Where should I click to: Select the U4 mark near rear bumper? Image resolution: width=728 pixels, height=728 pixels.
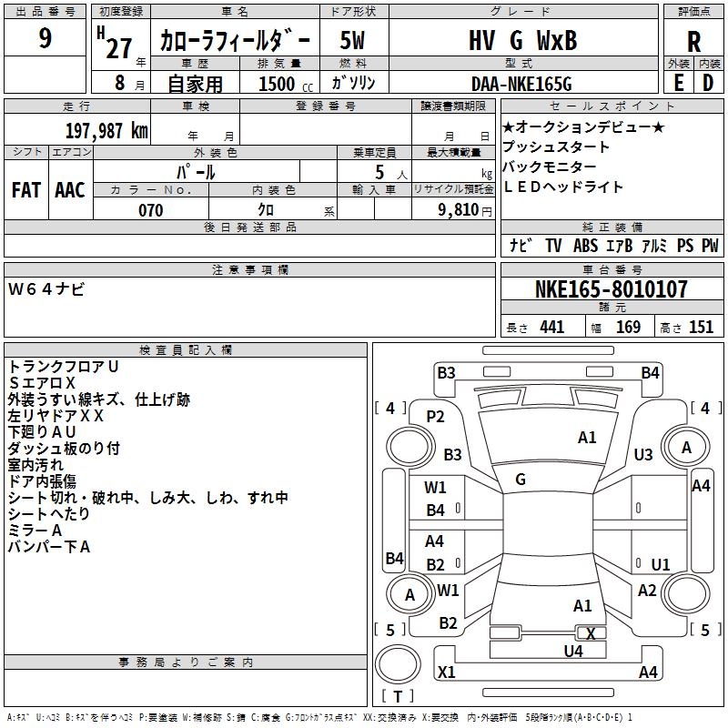(x=572, y=651)
